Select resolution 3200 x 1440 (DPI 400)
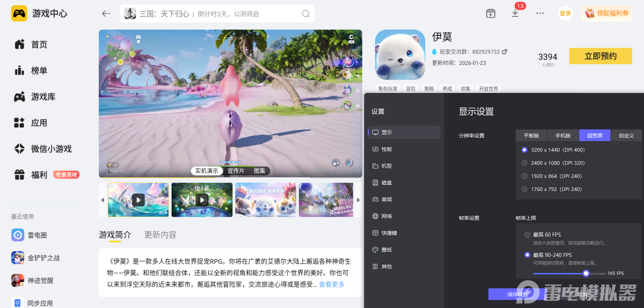 click(x=524, y=150)
